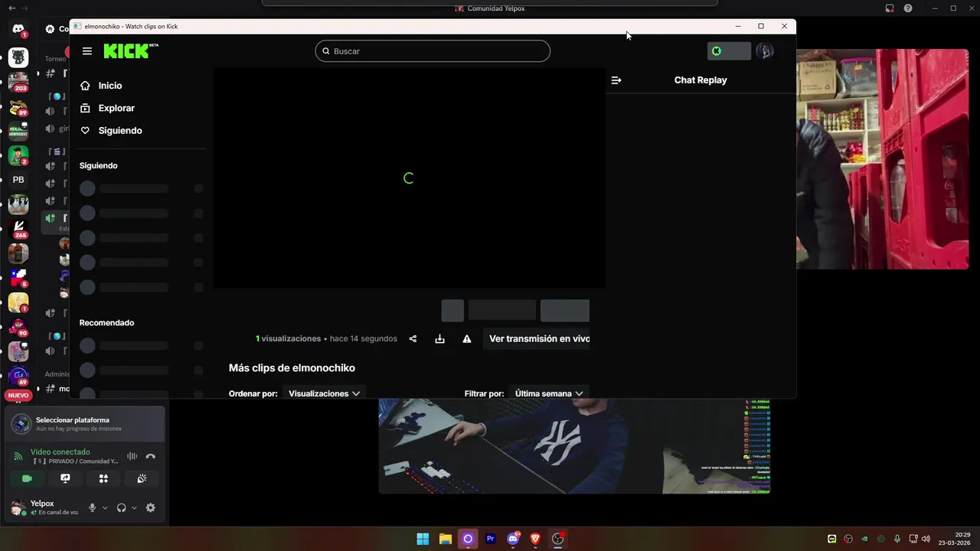Click Ver transmisión en vivo button
The width and height of the screenshot is (980, 551).
537,339
